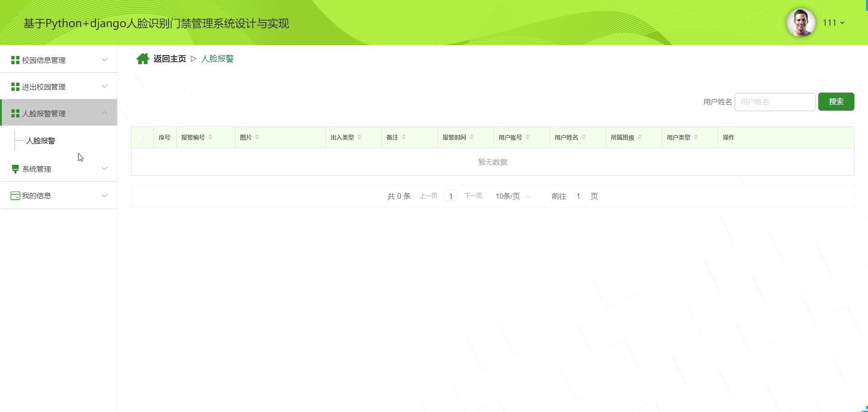Click the 进出校园管理 grid icon
868x412 pixels.
coord(15,87)
